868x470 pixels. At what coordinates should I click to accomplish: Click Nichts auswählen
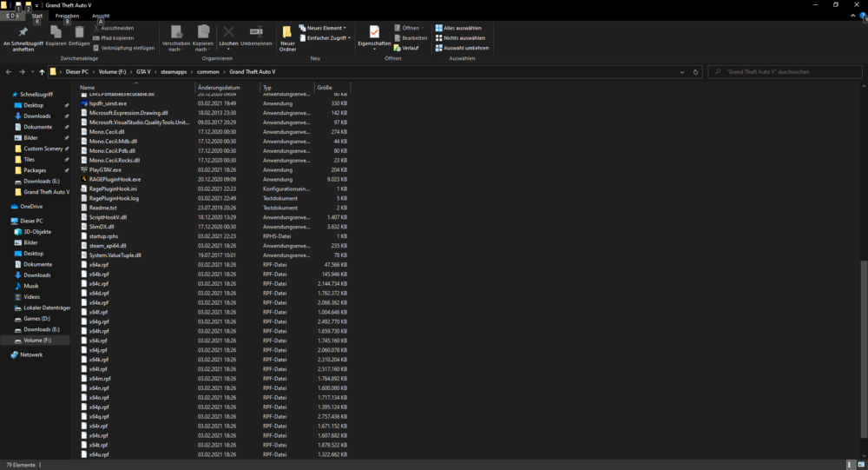pyautogui.click(x=460, y=37)
